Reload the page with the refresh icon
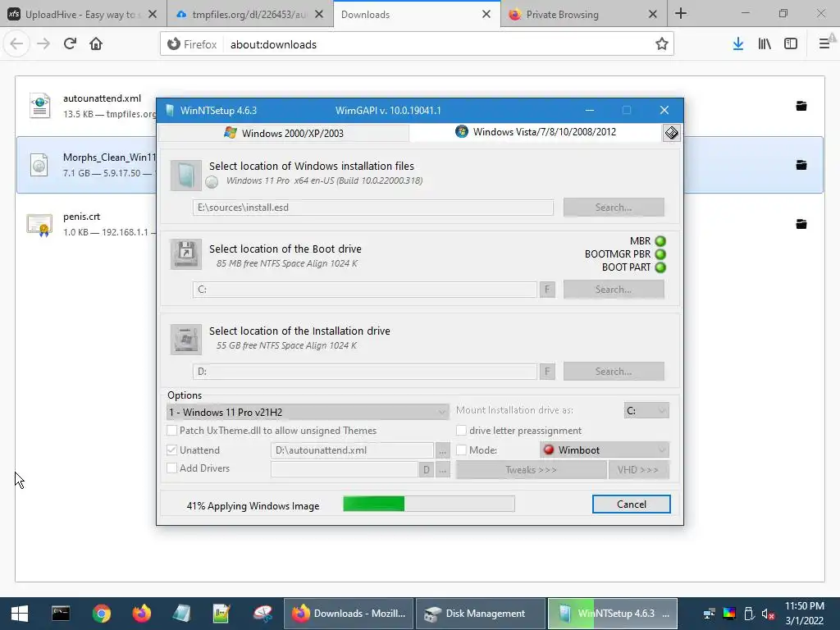Viewport: 840px width, 630px height. (70, 44)
